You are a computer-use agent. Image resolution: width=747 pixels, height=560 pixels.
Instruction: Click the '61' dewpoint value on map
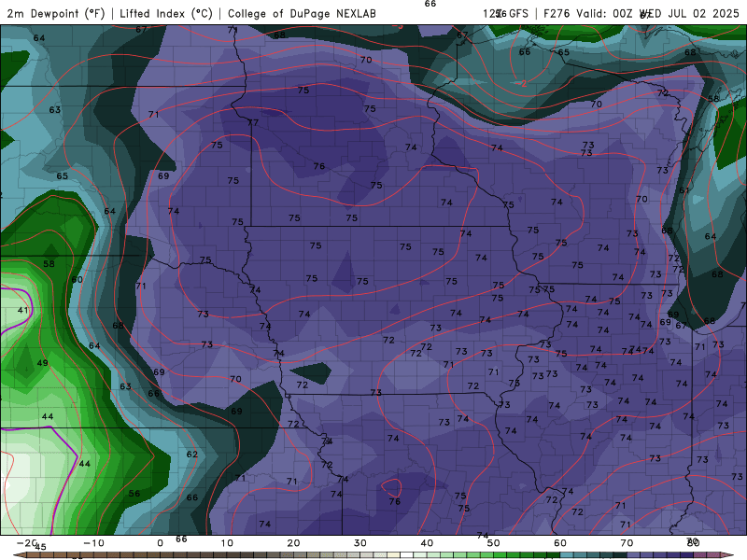(684, 190)
